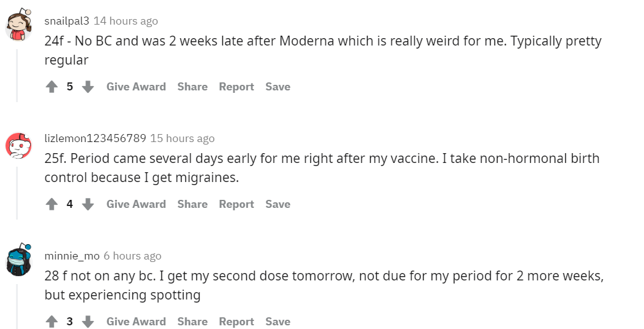Downvote snailpal3's comment
Screen dimensions: 644x329
[x=88, y=87]
